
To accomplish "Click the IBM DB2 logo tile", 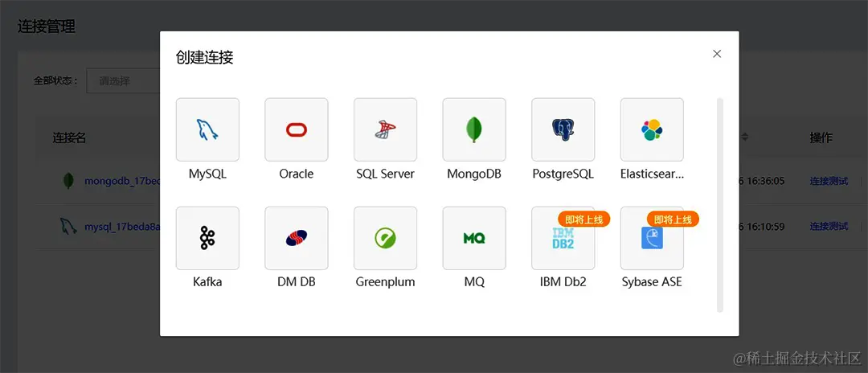I will tap(563, 238).
